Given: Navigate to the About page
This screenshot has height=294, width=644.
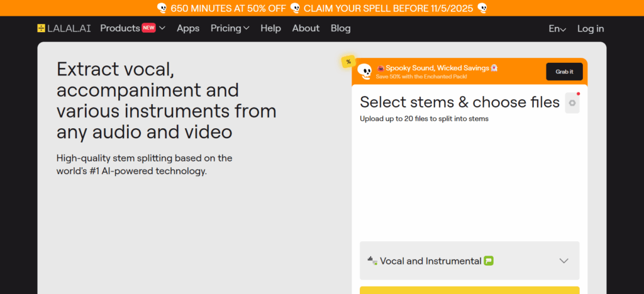Looking at the screenshot, I should pyautogui.click(x=306, y=28).
